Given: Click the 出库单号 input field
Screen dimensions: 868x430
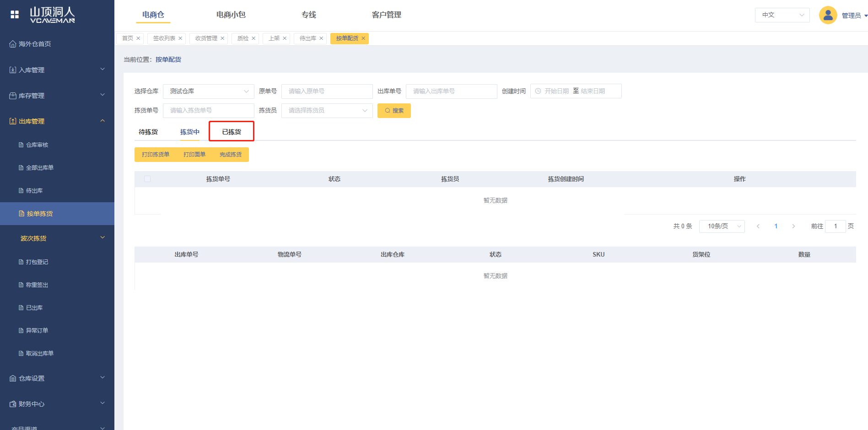Looking at the screenshot, I should [451, 91].
